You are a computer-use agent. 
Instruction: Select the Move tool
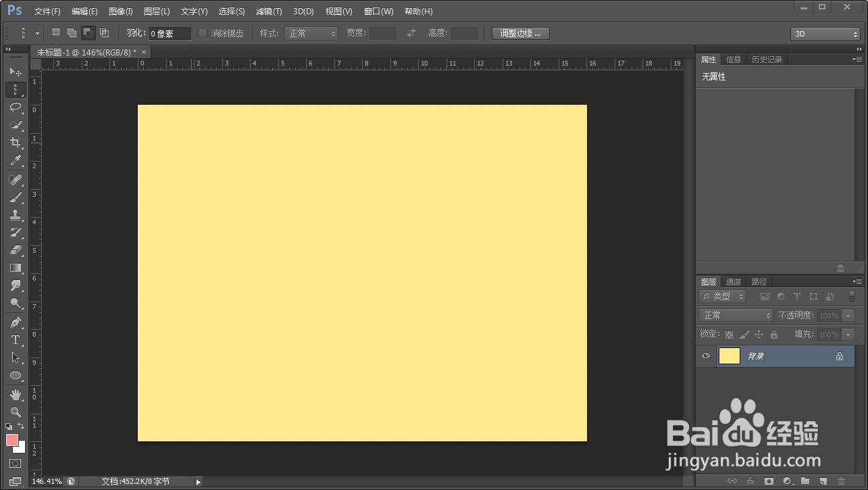point(16,72)
